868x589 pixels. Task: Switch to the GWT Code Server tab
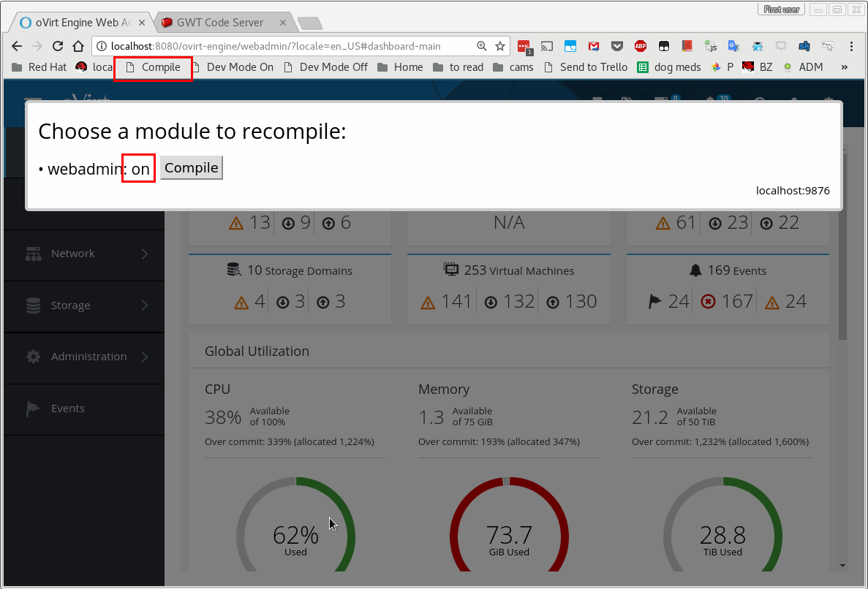point(219,23)
